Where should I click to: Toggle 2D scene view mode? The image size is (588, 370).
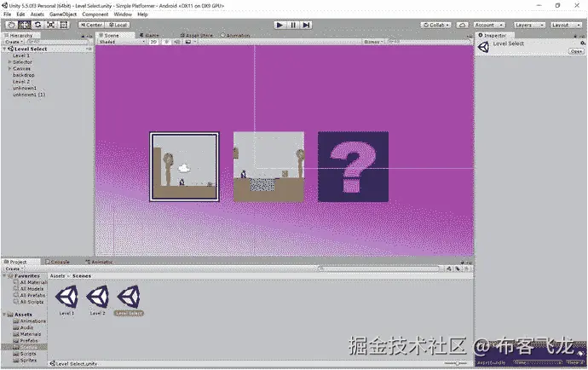tap(153, 42)
